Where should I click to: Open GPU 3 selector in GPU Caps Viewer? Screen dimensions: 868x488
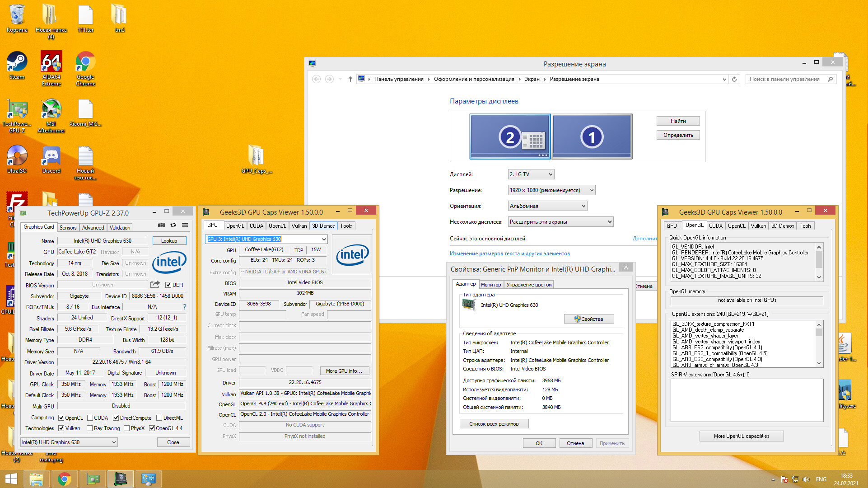[x=266, y=239]
